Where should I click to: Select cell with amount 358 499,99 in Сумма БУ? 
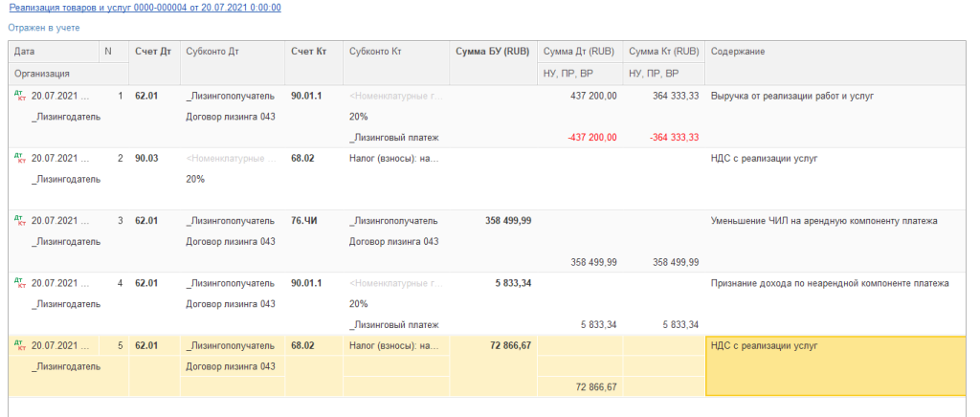click(x=508, y=221)
